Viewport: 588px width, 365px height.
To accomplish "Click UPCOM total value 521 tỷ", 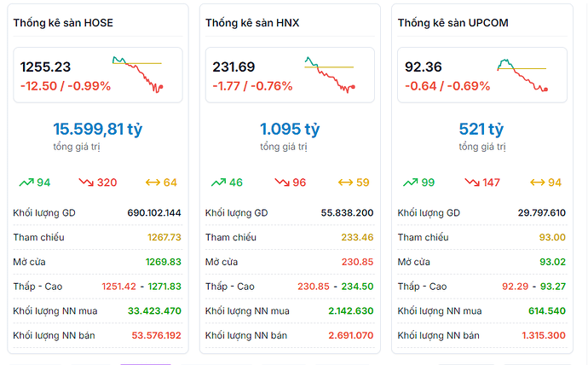I will tap(481, 130).
